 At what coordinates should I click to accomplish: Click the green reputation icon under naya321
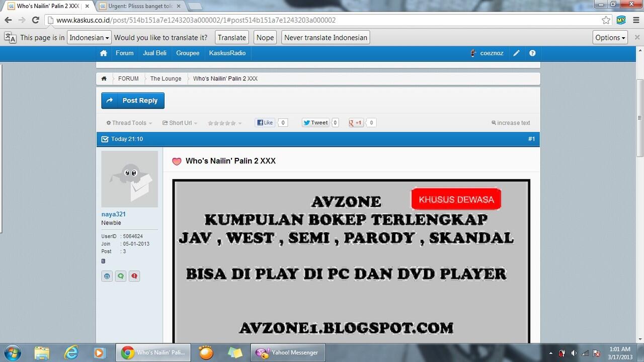click(121, 276)
